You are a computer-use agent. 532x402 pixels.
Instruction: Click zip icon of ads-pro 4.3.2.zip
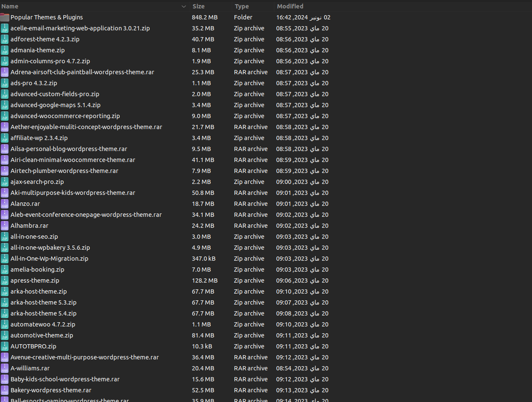click(x=5, y=83)
